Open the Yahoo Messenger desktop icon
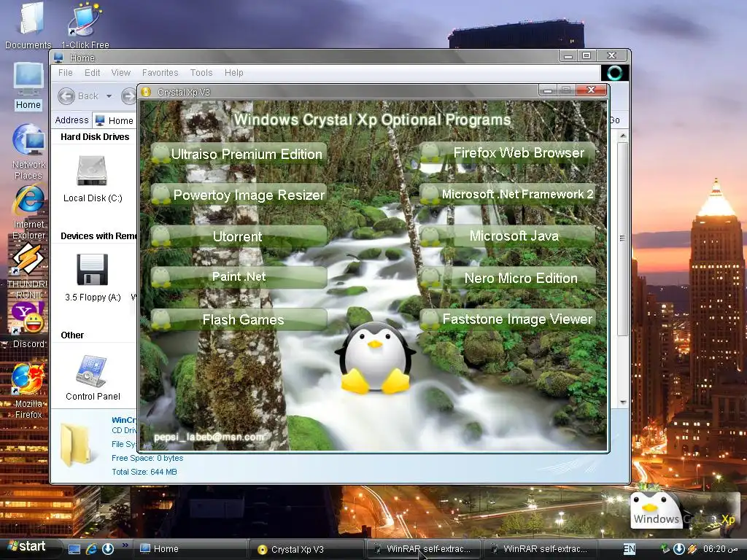This screenshot has width=747, height=560. pyautogui.click(x=28, y=324)
